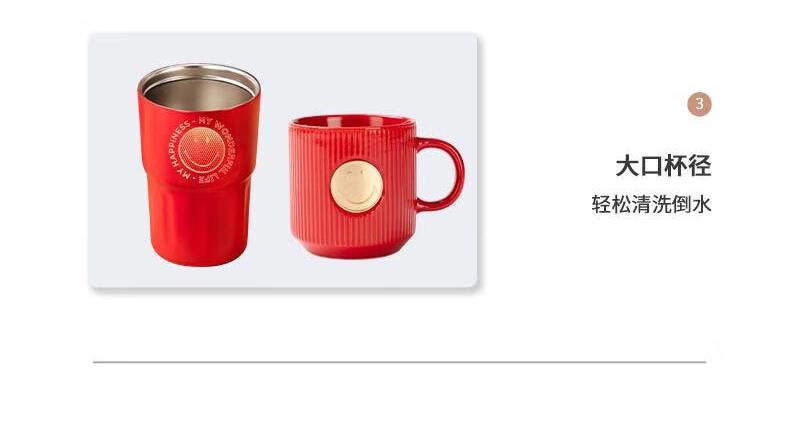Click the dark inner rim of the ribbed mug
Viewport: 790px width, 433px height.
pos(353,121)
